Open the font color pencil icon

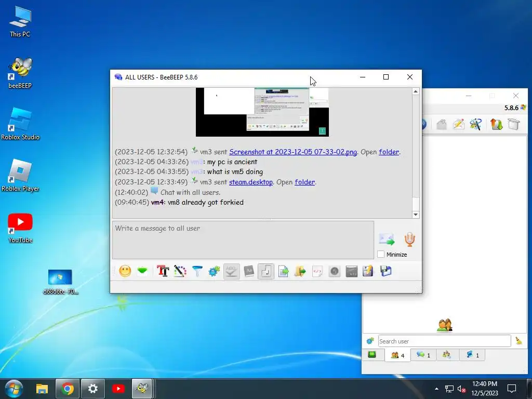tap(180, 271)
